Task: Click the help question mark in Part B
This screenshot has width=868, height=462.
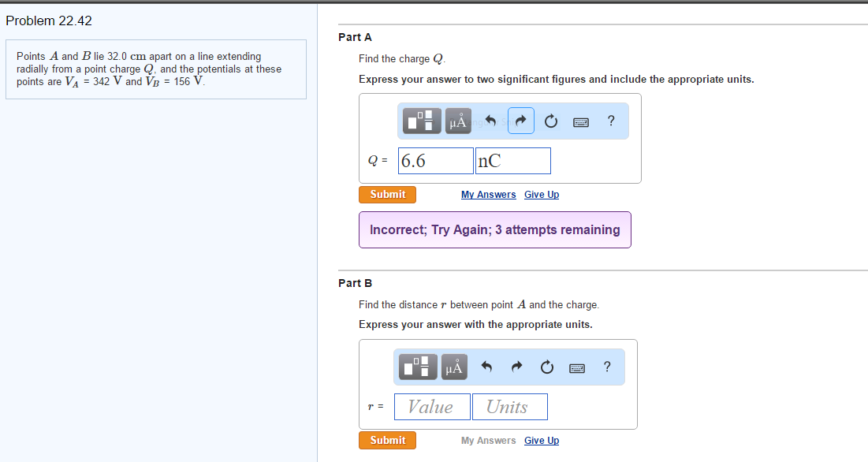Action: coord(606,367)
